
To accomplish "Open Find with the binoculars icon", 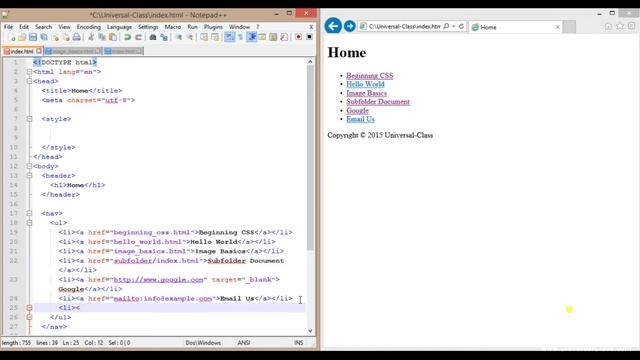I will pos(153,37).
